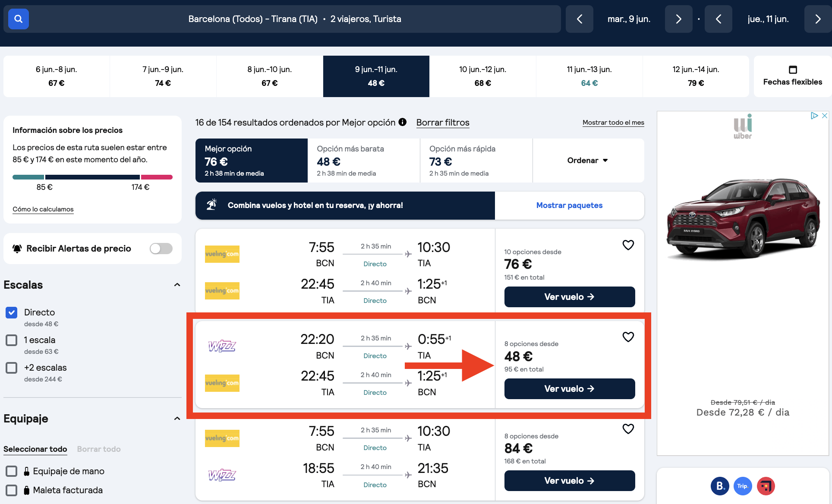
Task: Toggle the Recibir Alertas de precio switch
Action: click(161, 249)
